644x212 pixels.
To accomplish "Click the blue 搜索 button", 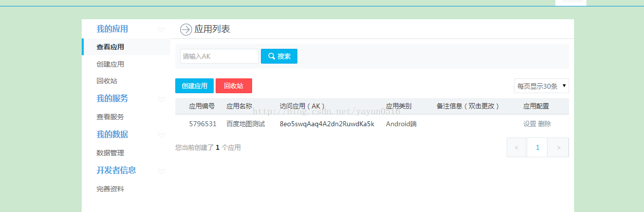I will coord(279,56).
